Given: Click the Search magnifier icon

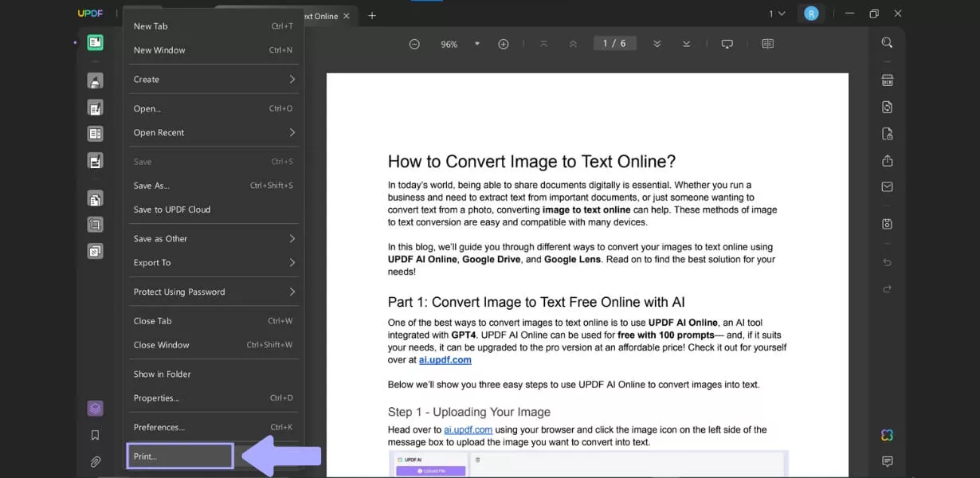Looking at the screenshot, I should [887, 42].
